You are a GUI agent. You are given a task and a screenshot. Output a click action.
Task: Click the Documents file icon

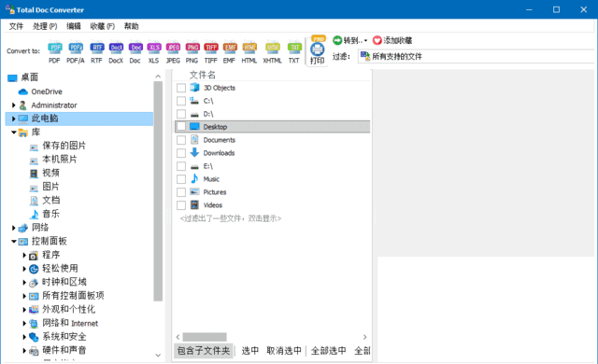tap(194, 139)
